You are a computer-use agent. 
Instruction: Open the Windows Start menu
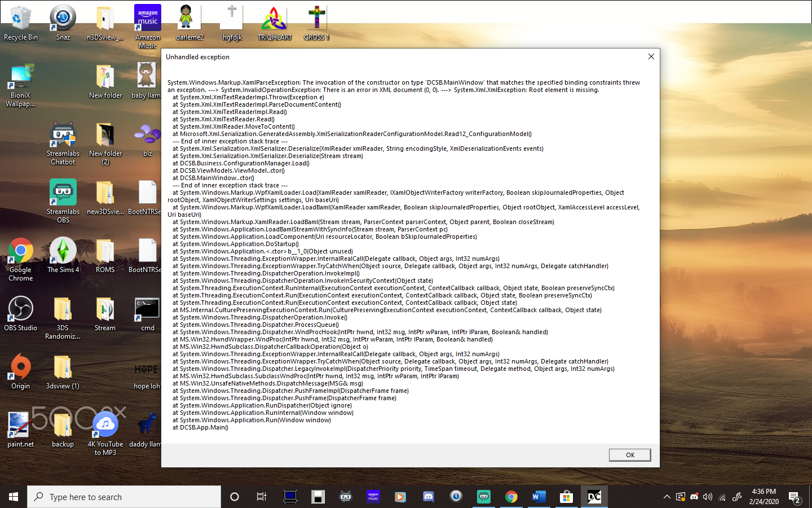[x=12, y=497]
